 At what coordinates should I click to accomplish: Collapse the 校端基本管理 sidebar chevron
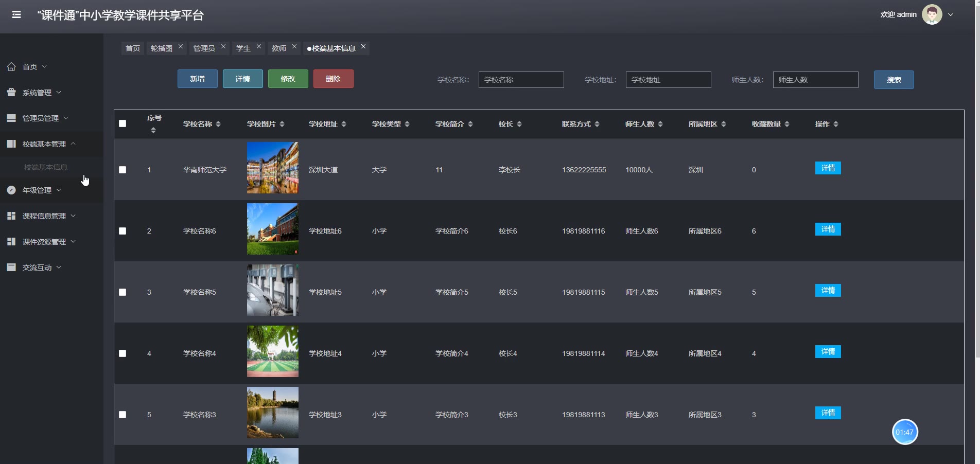(73, 144)
